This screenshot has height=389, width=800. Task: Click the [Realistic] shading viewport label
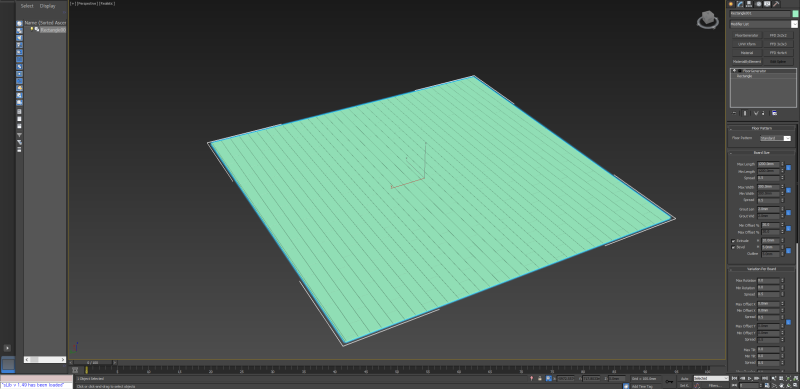click(107, 4)
